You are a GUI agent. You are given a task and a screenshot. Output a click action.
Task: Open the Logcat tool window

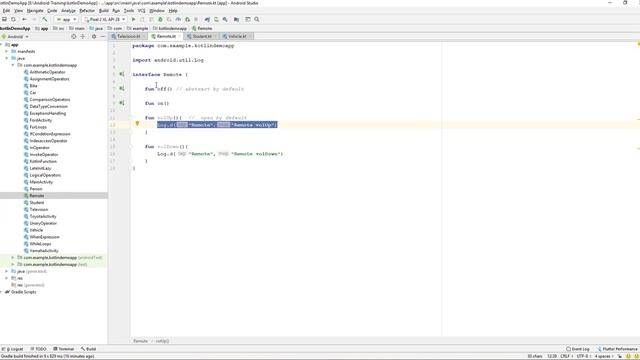tap(13, 349)
